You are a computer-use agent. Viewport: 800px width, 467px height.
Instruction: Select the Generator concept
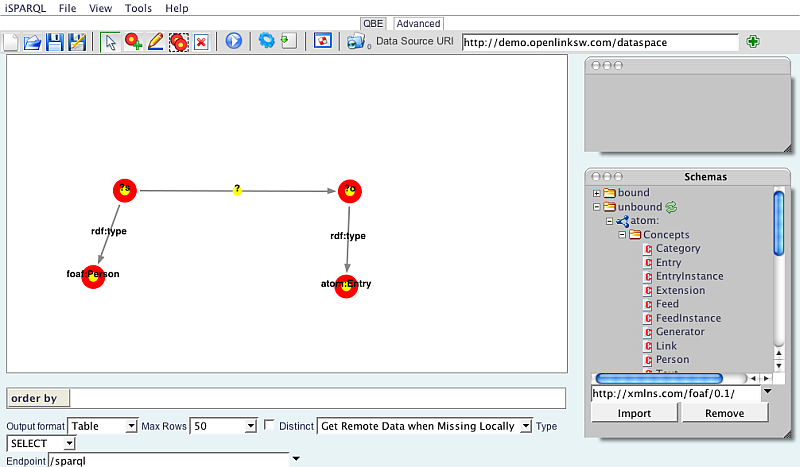pyautogui.click(x=680, y=332)
